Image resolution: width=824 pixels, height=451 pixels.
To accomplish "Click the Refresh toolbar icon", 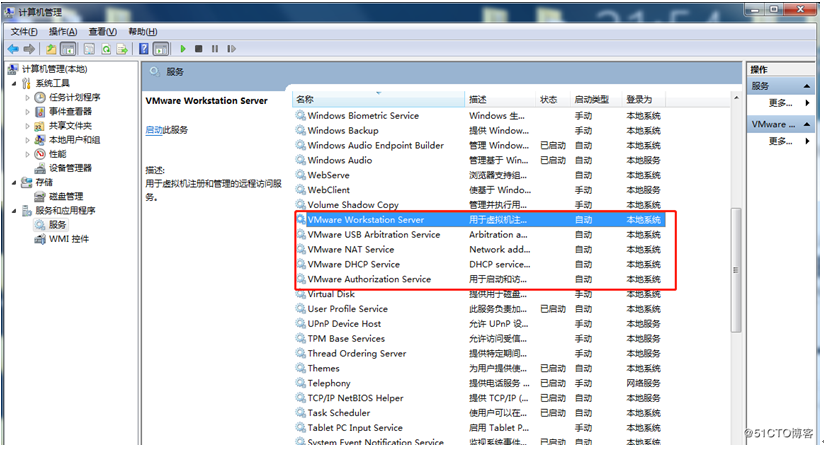I will pos(105,48).
